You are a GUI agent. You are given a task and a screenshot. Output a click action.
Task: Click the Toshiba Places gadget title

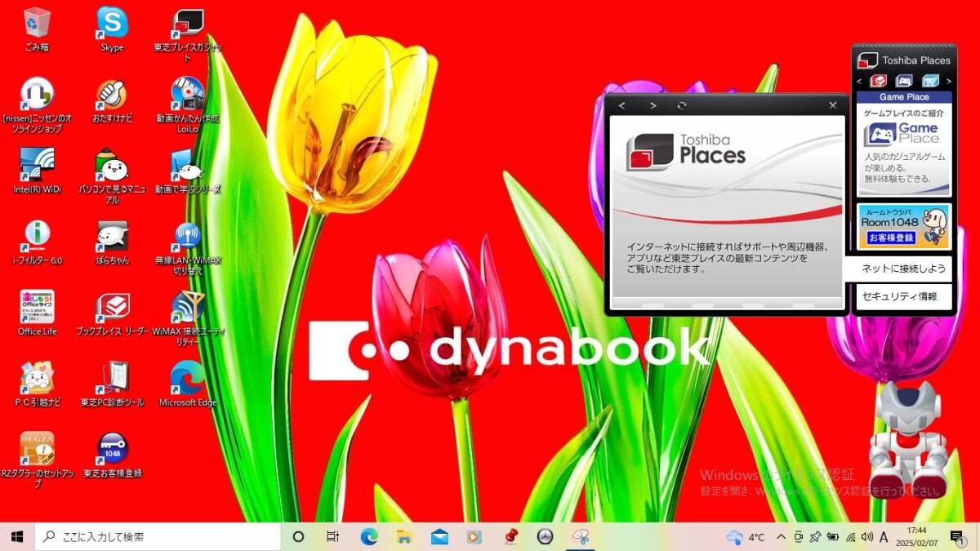click(x=915, y=60)
